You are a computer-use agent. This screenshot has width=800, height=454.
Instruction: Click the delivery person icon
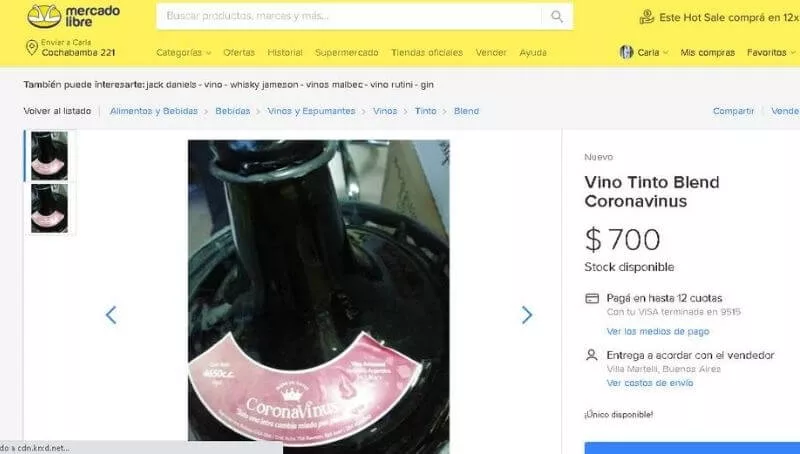click(592, 355)
